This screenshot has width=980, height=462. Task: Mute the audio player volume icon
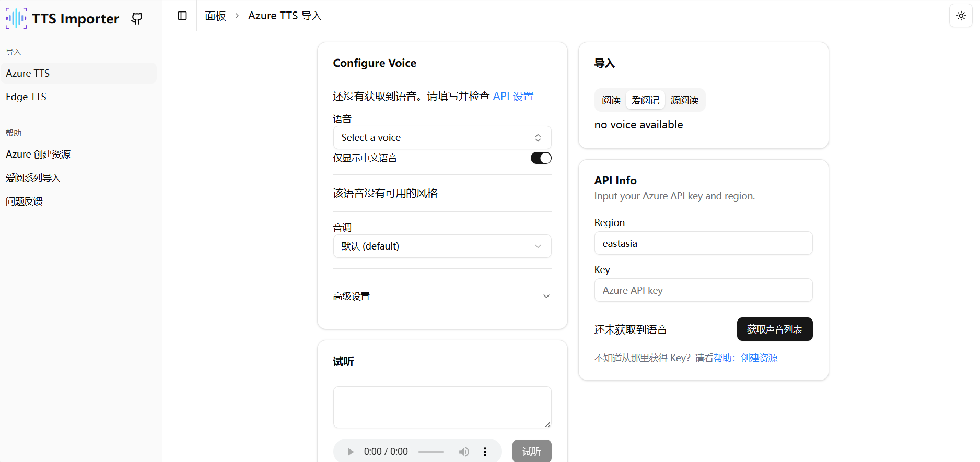tap(463, 452)
